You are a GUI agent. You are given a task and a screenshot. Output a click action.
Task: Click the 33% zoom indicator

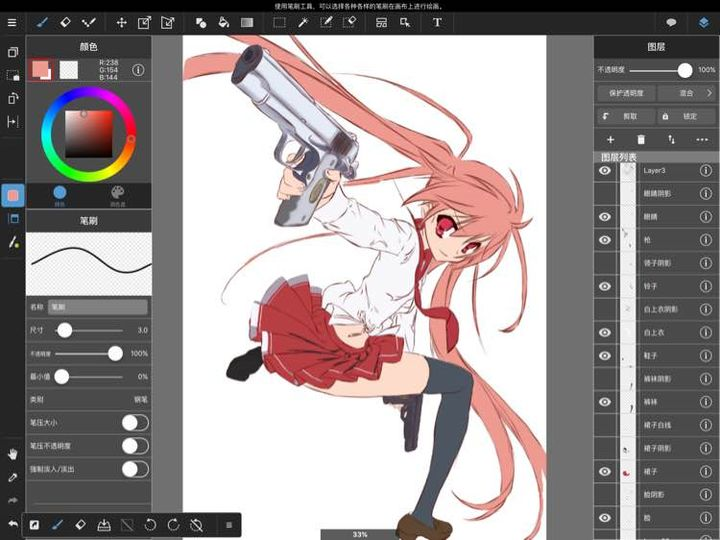coord(360,534)
